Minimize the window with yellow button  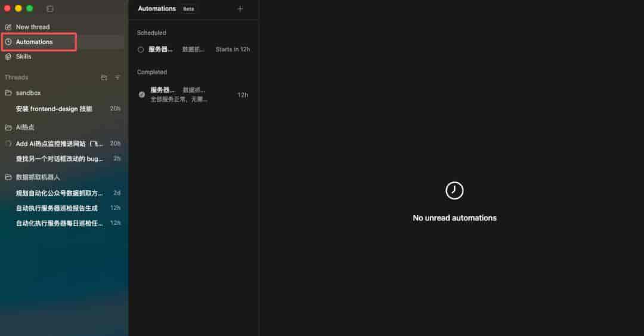(18, 8)
